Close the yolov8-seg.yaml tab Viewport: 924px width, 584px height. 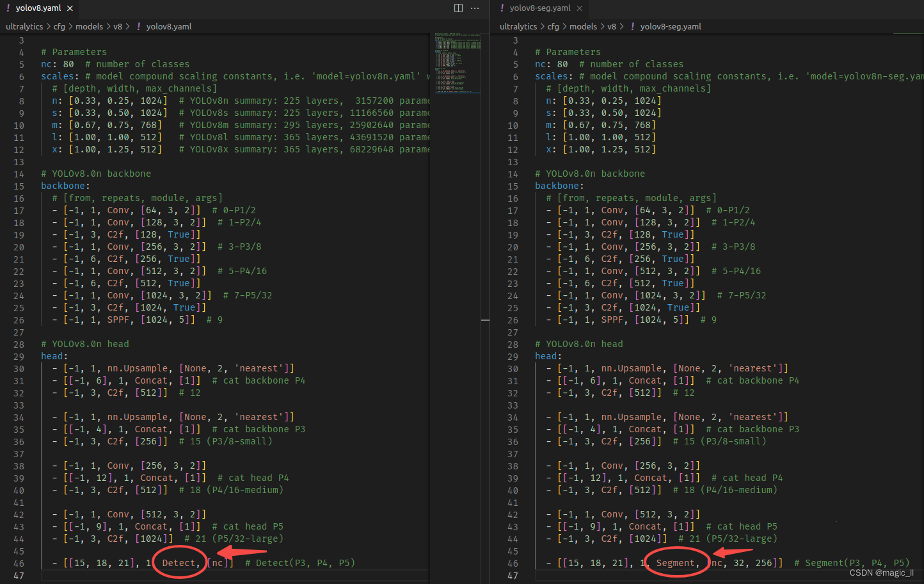click(579, 8)
